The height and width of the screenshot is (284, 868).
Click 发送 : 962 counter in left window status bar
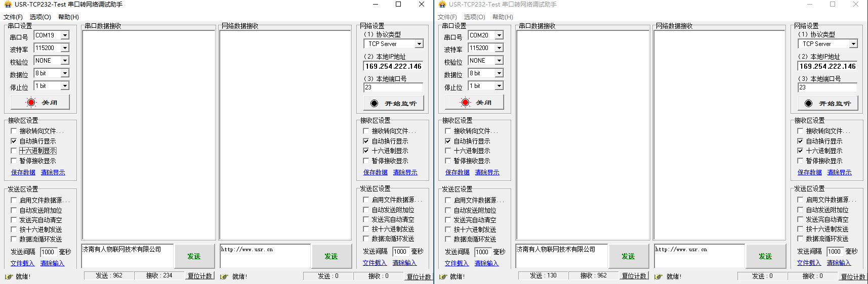tap(109, 276)
